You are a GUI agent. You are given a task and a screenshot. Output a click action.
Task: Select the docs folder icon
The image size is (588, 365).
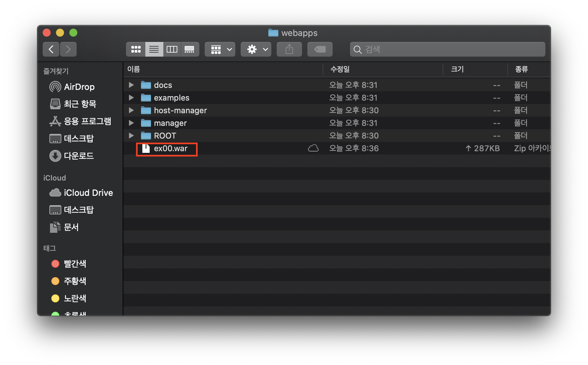[146, 85]
